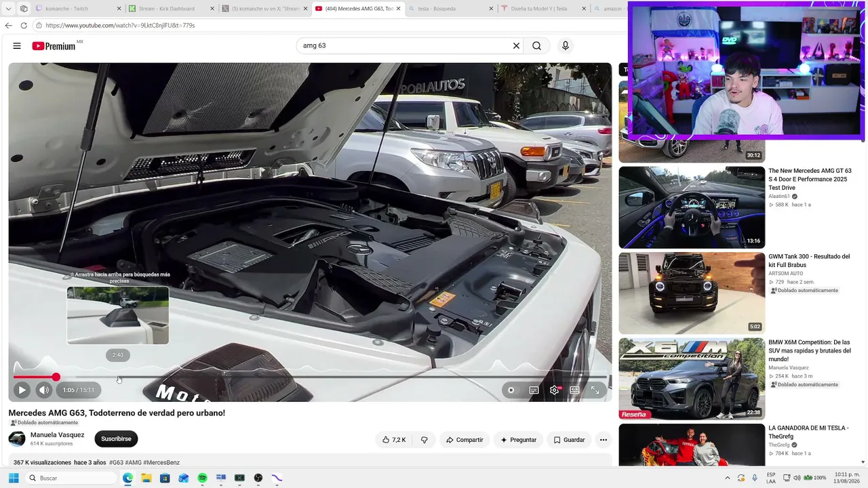The height and width of the screenshot is (488, 868).
Task: Open the player settings gear
Action: pyautogui.click(x=555, y=390)
